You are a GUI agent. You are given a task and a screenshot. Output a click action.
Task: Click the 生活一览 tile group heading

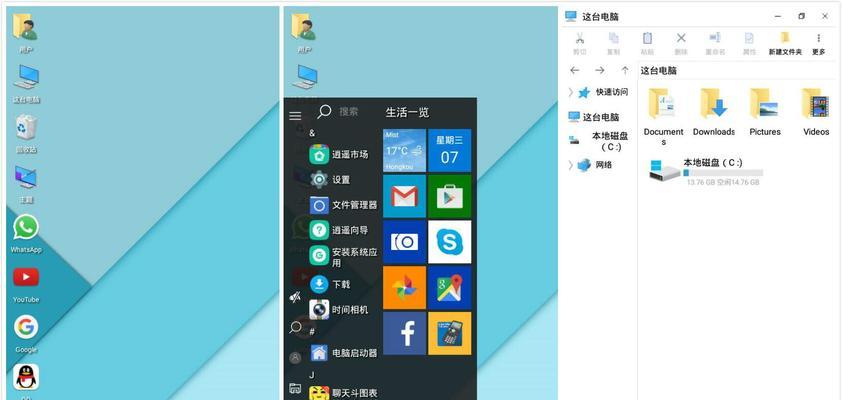[x=407, y=113]
